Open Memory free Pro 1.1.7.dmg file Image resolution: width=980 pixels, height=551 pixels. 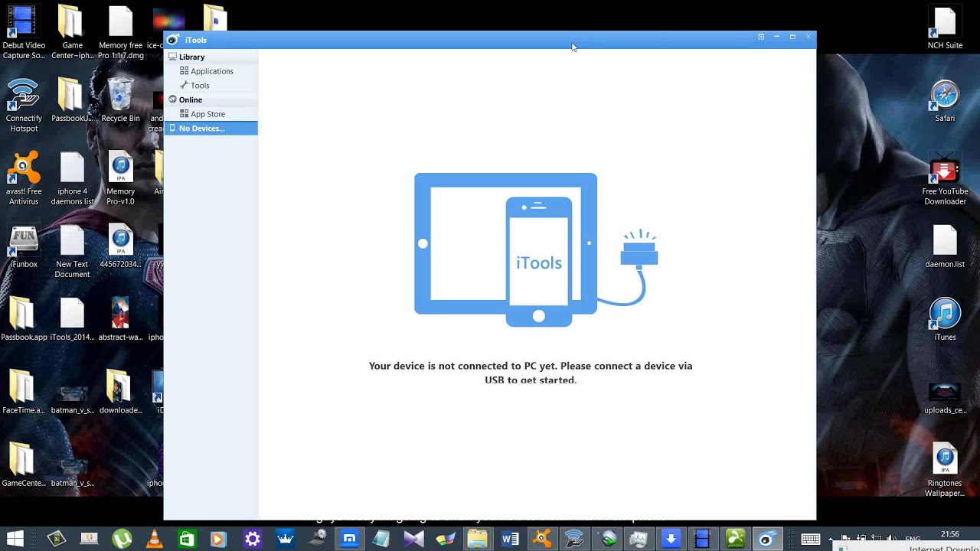click(x=120, y=32)
